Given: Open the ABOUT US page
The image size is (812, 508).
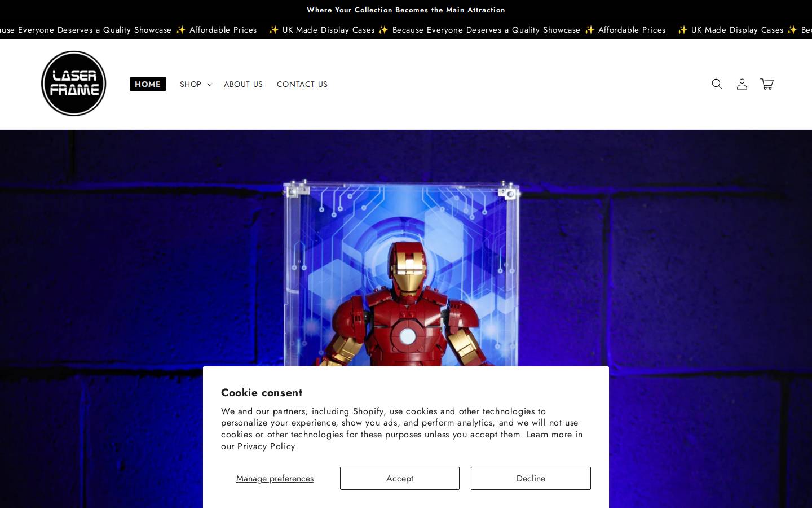Looking at the screenshot, I should [x=243, y=84].
